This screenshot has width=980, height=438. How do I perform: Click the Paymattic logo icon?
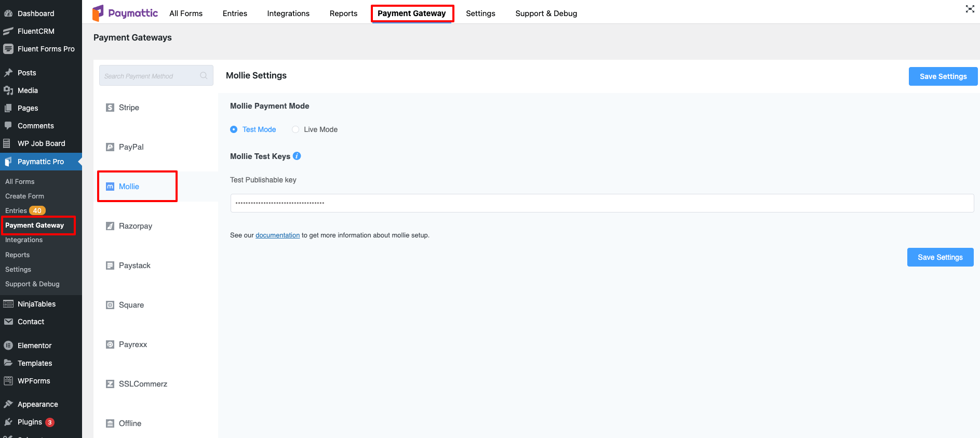(x=98, y=13)
